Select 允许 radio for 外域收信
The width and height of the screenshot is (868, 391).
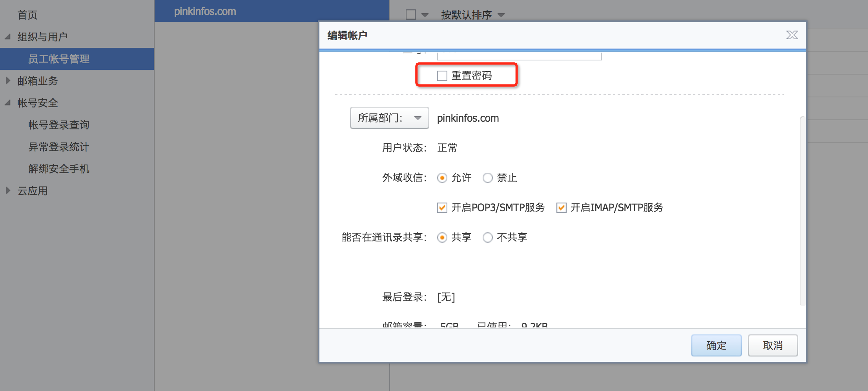442,178
